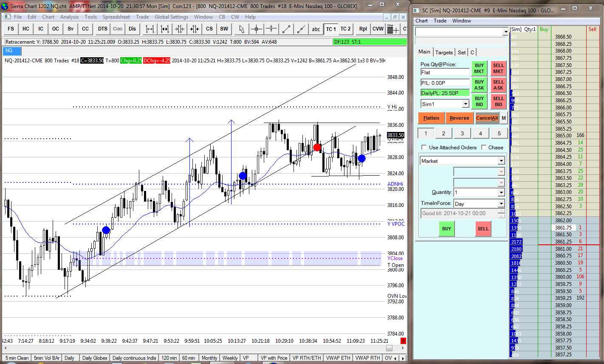This screenshot has height=364, width=604.
Task: Click the red SELL button at bottom
Action: click(x=483, y=229)
